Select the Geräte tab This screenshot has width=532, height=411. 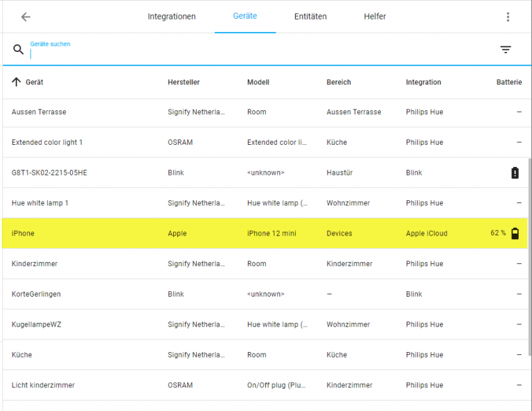[x=245, y=17]
